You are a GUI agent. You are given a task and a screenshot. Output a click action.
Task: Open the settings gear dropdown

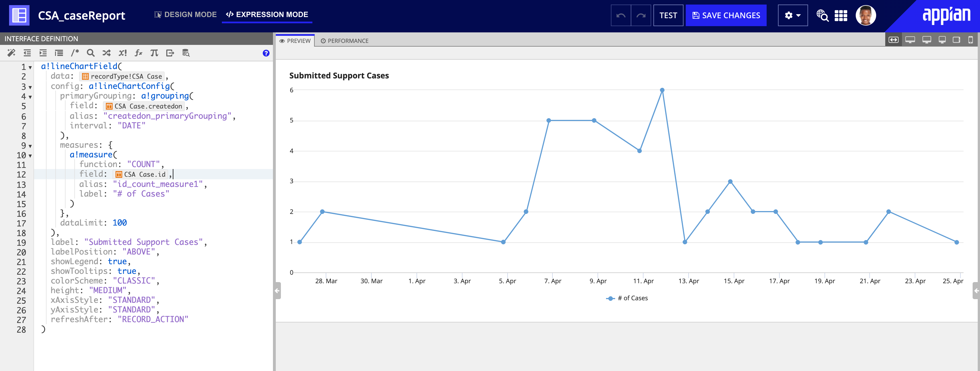(793, 16)
